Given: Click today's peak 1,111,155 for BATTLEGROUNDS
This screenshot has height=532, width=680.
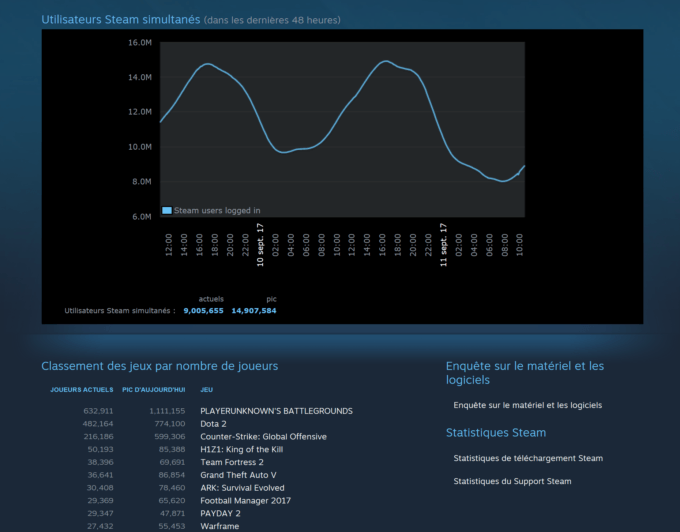Looking at the screenshot, I should [x=167, y=411].
